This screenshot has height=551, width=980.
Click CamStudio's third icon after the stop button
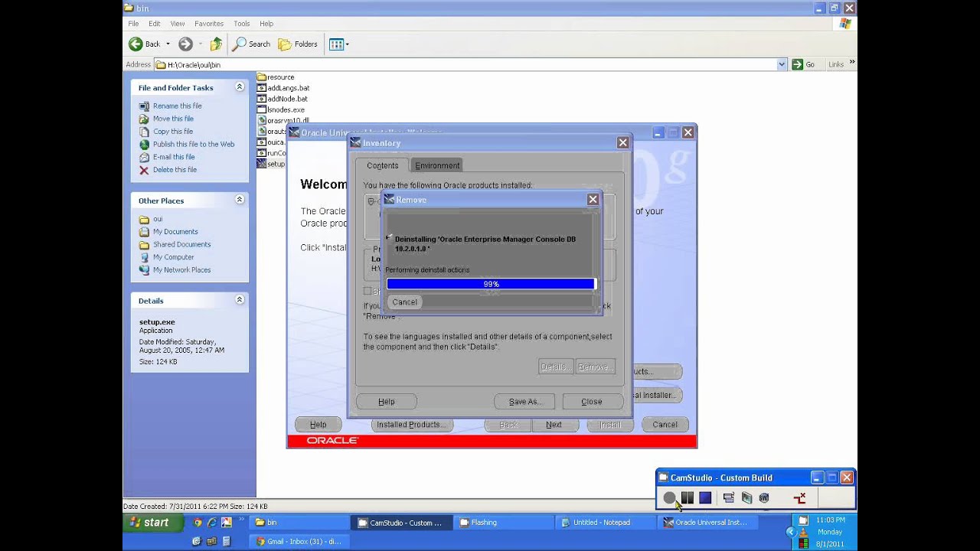(763, 498)
